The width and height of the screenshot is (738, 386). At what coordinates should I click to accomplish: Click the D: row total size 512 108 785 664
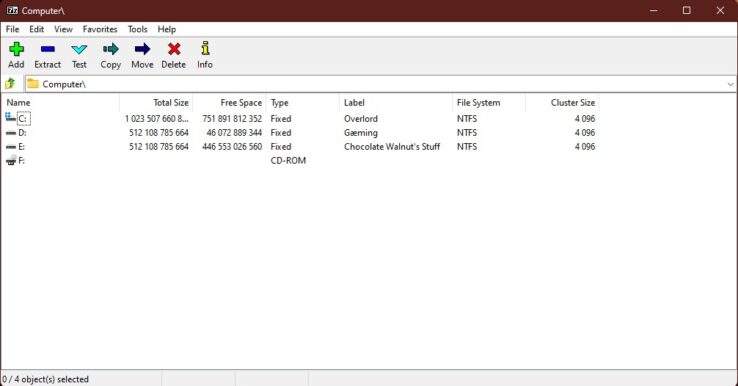(159, 133)
